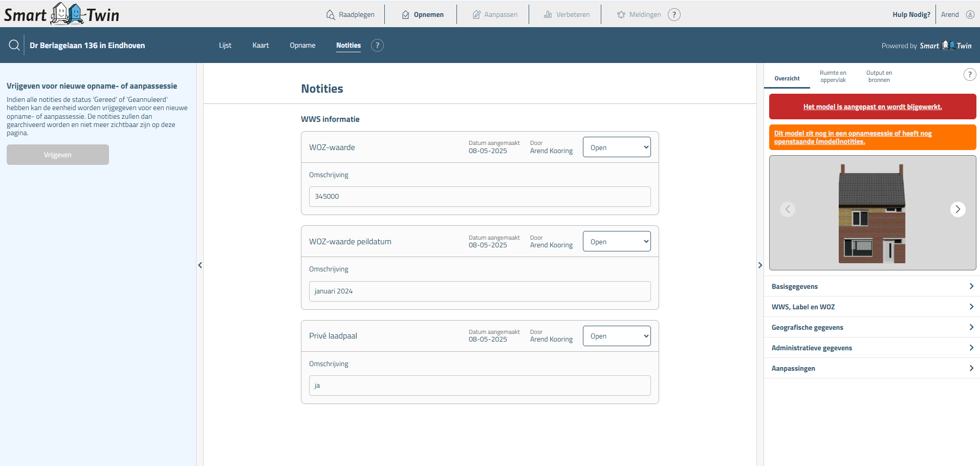The height and width of the screenshot is (466, 980).
Task: Switch to the Kaart tab
Action: tap(260, 45)
